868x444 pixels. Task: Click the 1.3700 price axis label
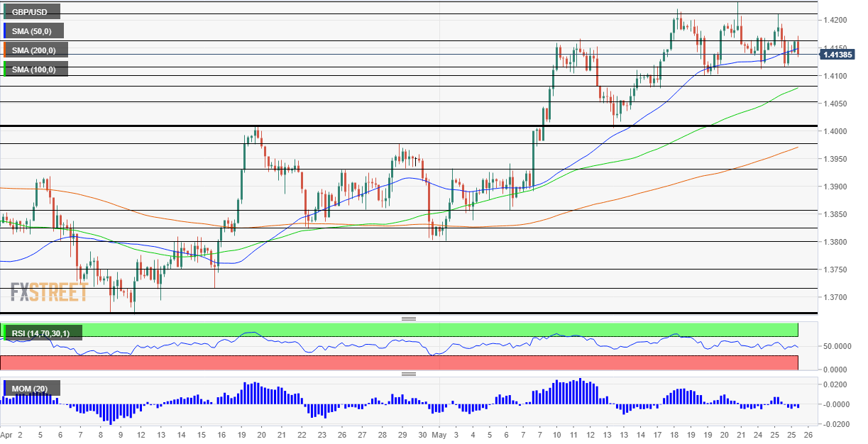tap(835, 296)
